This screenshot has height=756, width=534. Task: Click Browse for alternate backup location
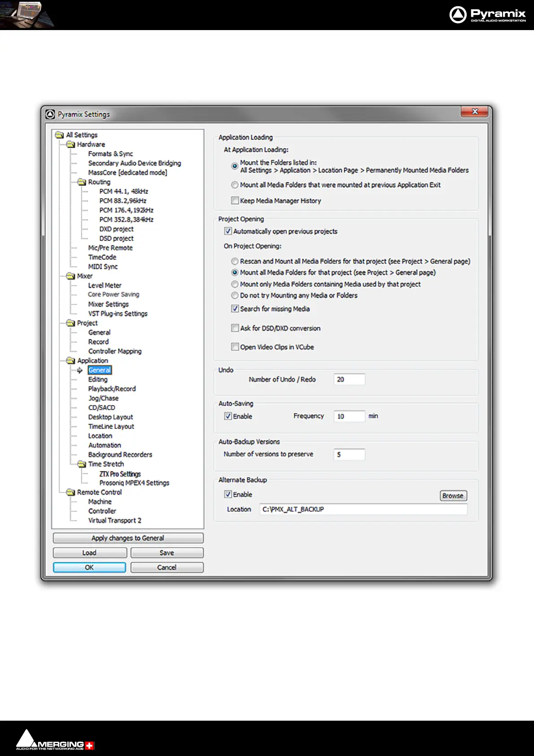(453, 496)
